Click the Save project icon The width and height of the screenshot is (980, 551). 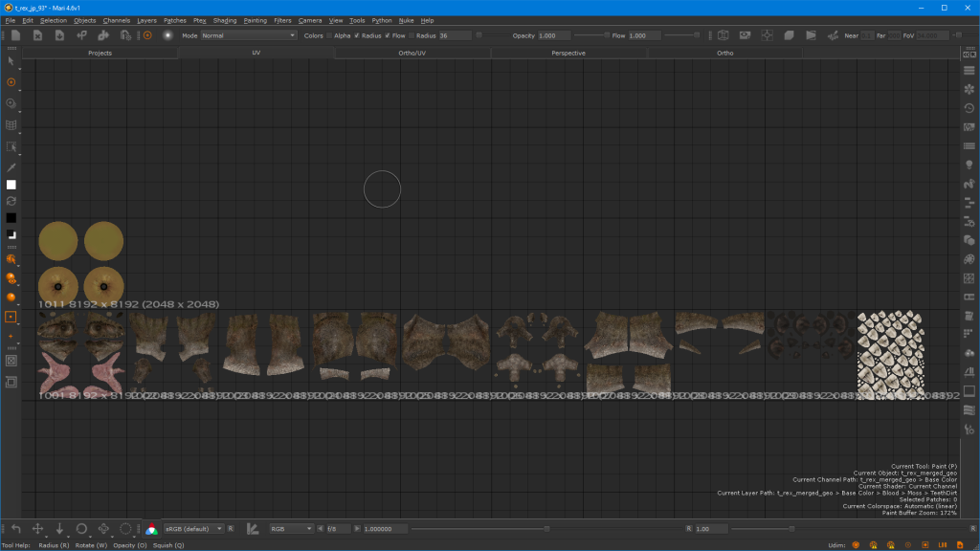click(59, 35)
